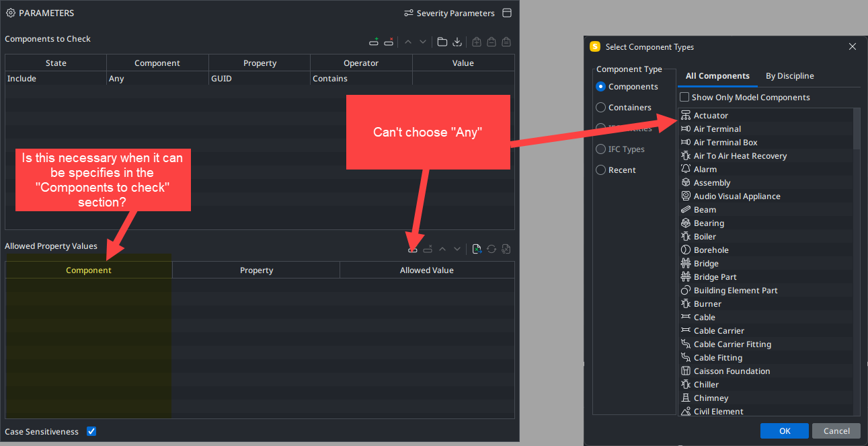Move Allowed Property Values row down
Viewport: 868px width, 446px height.
457,249
